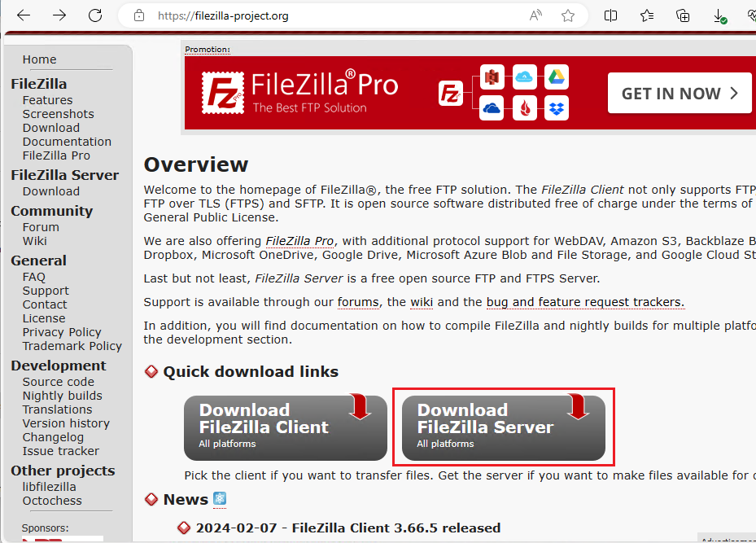This screenshot has height=543, width=756.
Task: Open the Collections icon
Action: coord(683,15)
